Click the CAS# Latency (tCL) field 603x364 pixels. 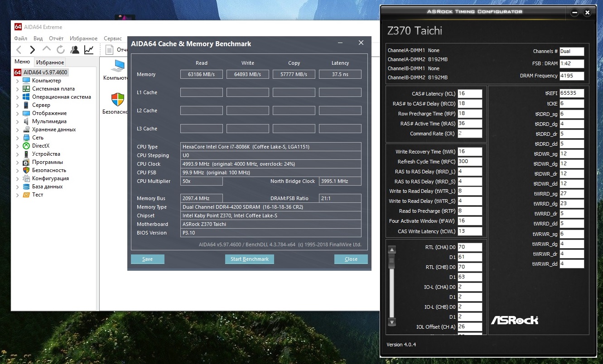(470, 94)
